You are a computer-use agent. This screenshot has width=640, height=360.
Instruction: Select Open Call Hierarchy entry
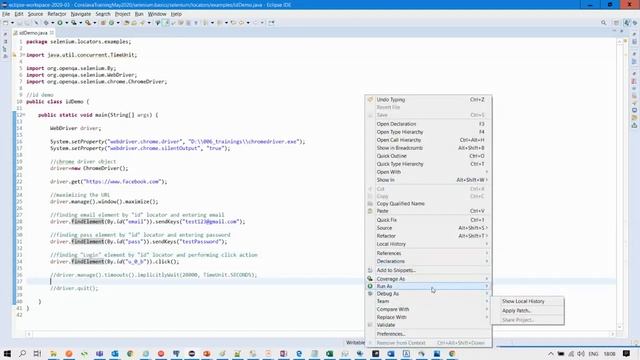point(428,140)
